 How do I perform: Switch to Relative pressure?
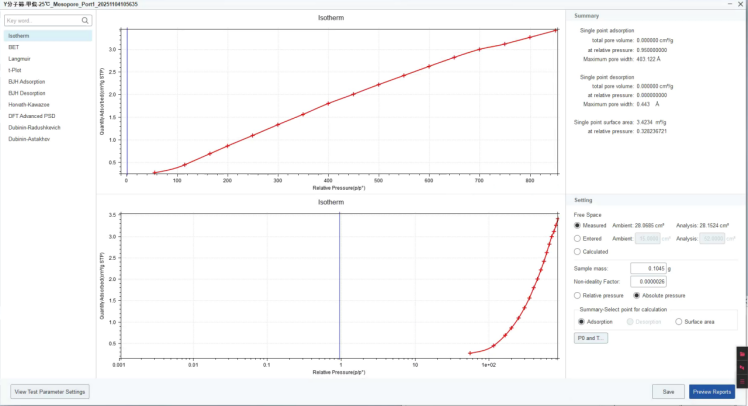pyautogui.click(x=578, y=296)
